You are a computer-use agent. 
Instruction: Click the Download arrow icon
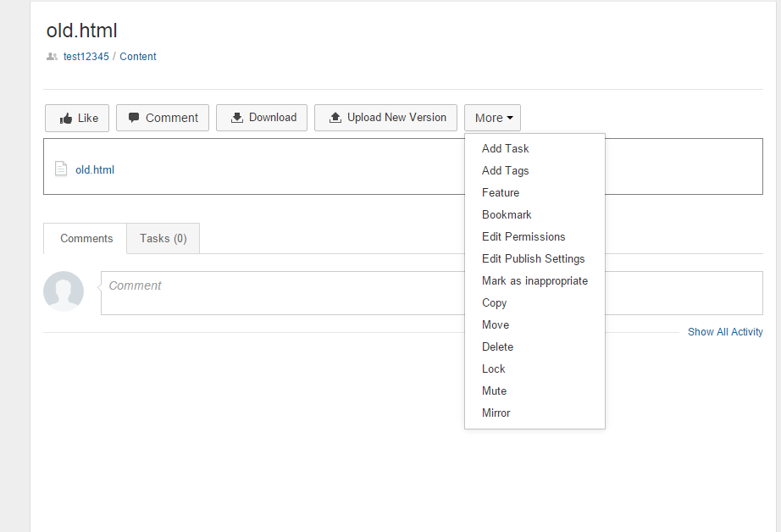pos(237,118)
